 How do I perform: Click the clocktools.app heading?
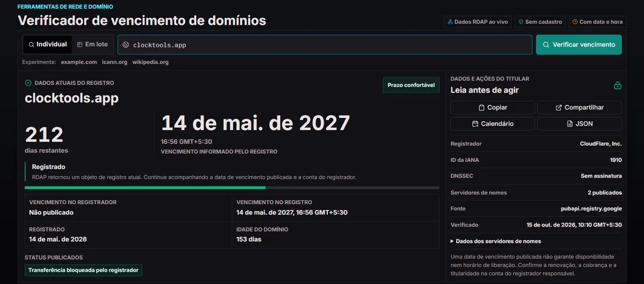[71, 99]
